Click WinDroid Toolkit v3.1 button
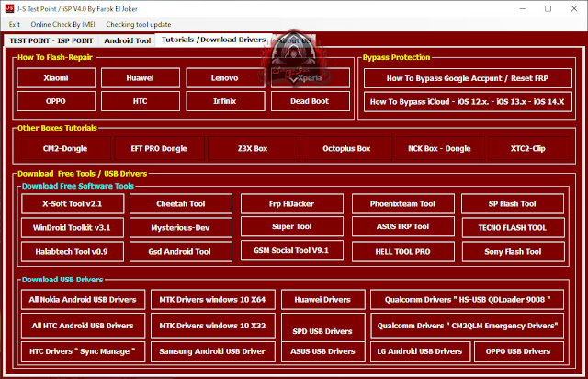The width and height of the screenshot is (588, 379). [73, 227]
